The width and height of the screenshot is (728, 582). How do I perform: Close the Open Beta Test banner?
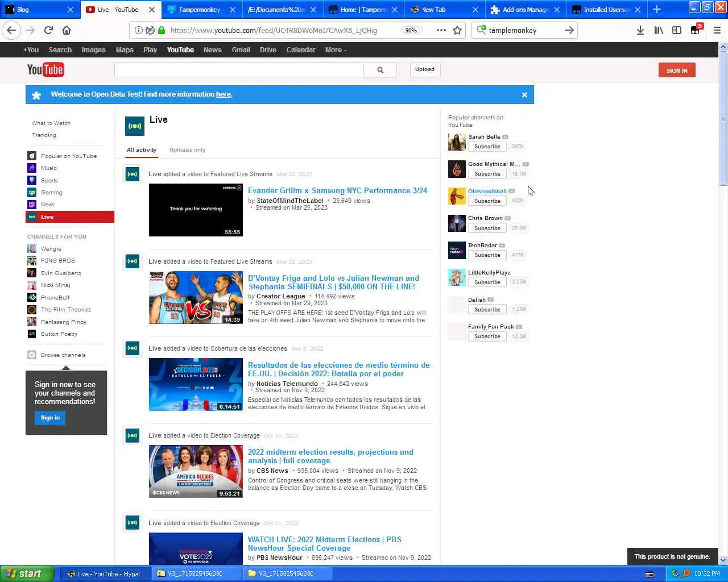pyautogui.click(x=524, y=95)
